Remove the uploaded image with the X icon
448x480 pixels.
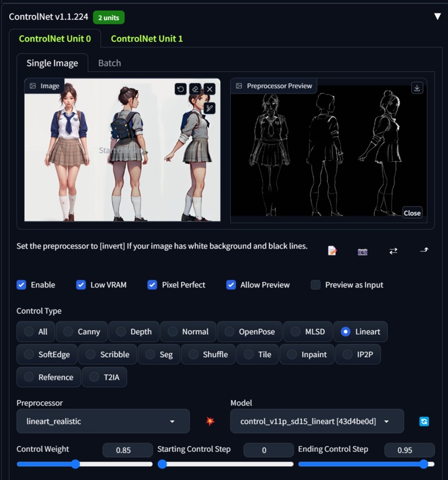tap(210, 89)
